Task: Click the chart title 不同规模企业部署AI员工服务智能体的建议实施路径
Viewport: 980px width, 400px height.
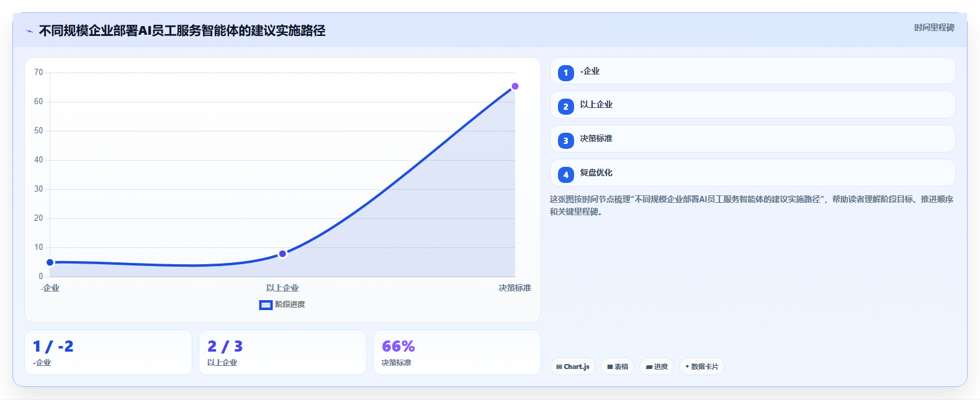Action: coord(182,31)
